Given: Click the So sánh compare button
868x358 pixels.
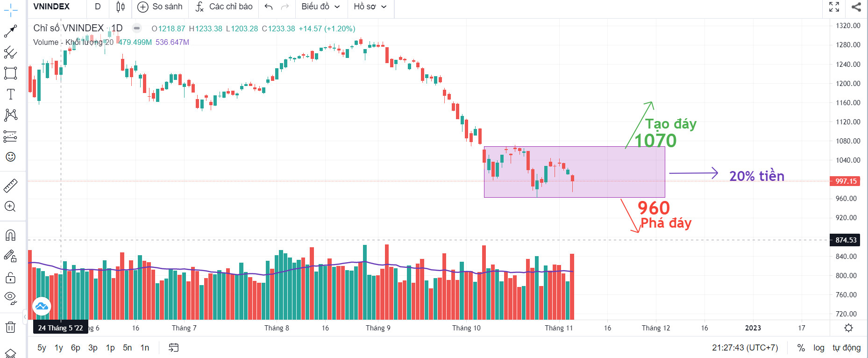Looking at the screenshot, I should tap(160, 7).
